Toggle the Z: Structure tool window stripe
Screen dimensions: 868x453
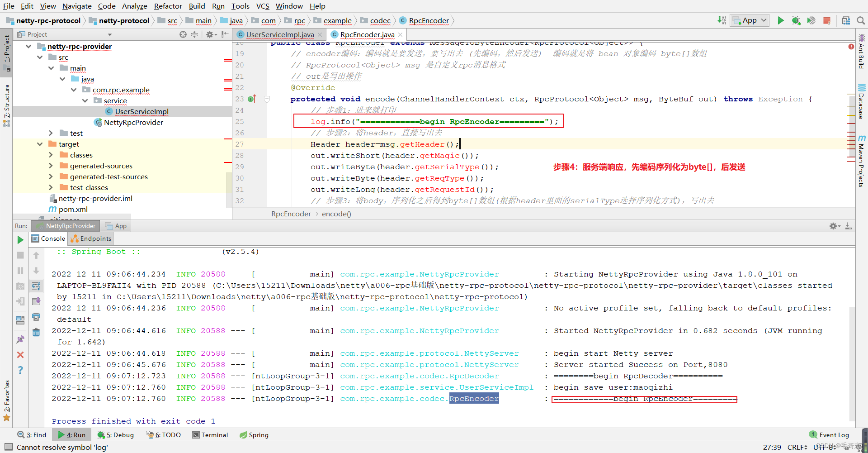click(x=6, y=105)
